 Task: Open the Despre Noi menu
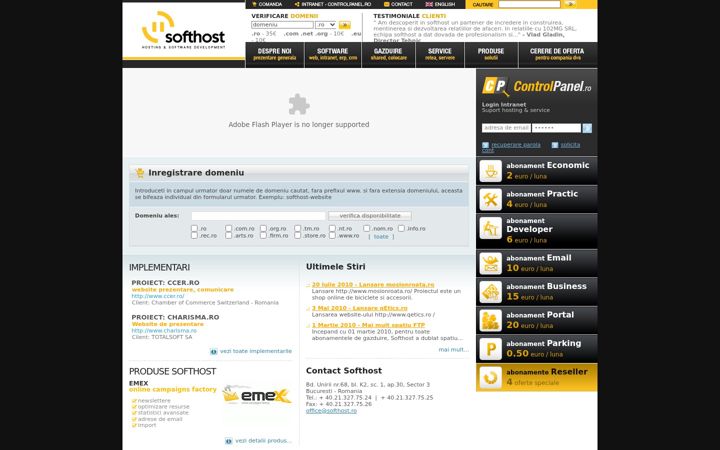coord(275,55)
